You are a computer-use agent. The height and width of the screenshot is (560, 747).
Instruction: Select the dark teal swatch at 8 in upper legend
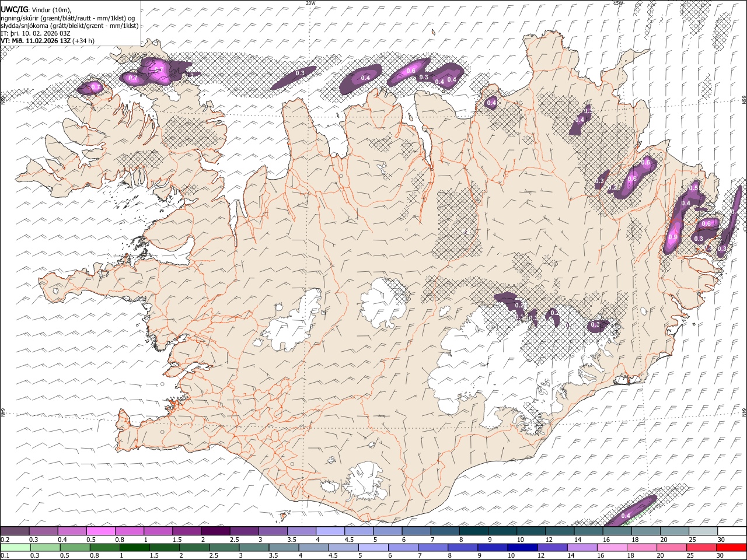tap(473, 531)
